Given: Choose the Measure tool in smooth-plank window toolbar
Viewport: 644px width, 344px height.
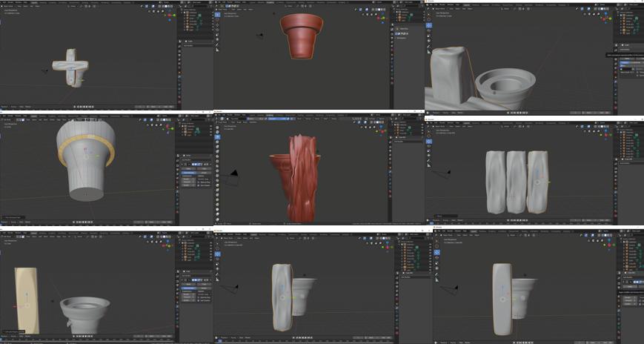Looking at the screenshot, I should coord(436,280).
